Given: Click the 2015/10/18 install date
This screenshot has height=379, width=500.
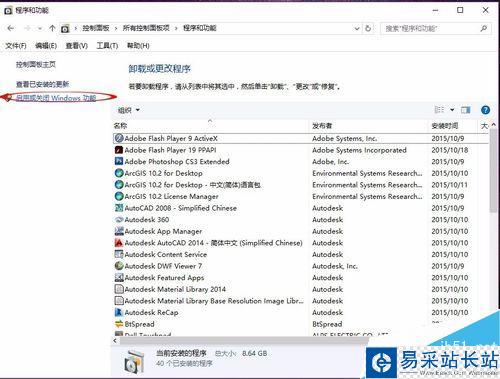Looking at the screenshot, I should [450, 150].
